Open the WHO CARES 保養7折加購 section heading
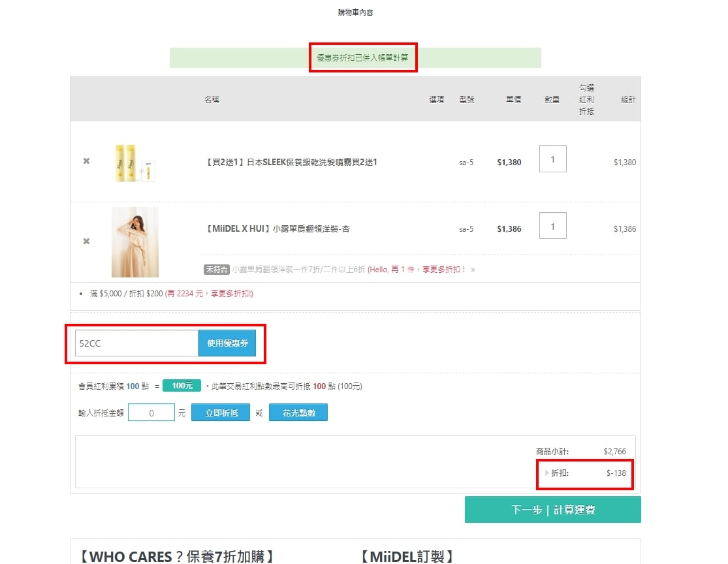The height and width of the screenshot is (564, 728). (x=175, y=556)
